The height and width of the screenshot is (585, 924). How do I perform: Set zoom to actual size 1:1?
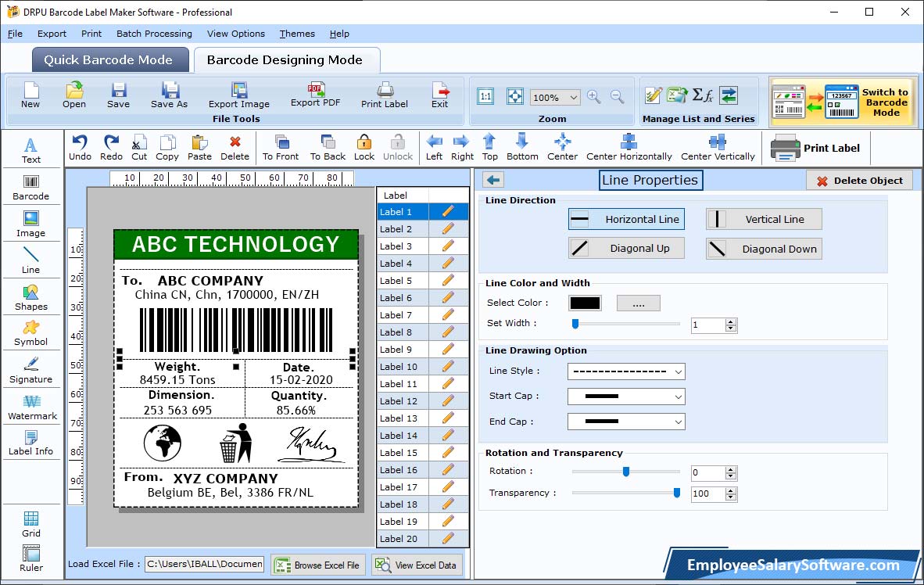click(485, 97)
